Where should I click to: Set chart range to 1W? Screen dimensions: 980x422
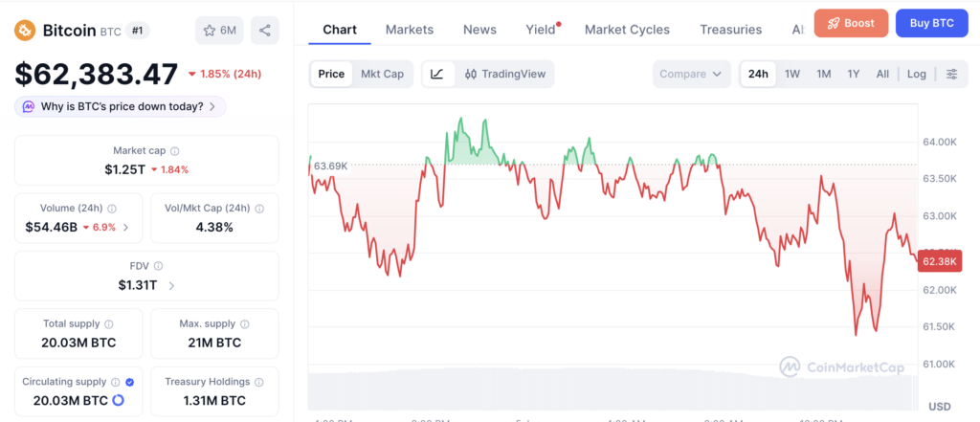point(792,74)
